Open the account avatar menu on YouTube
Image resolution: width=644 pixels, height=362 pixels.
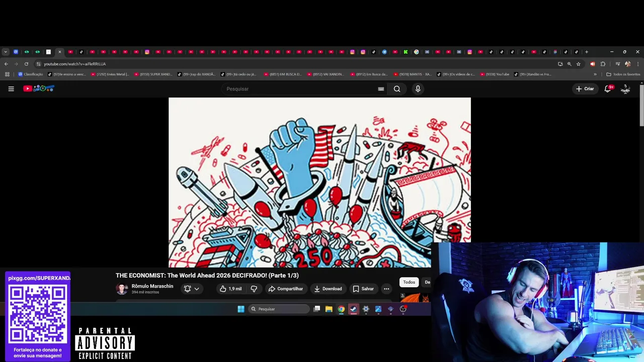tap(625, 89)
